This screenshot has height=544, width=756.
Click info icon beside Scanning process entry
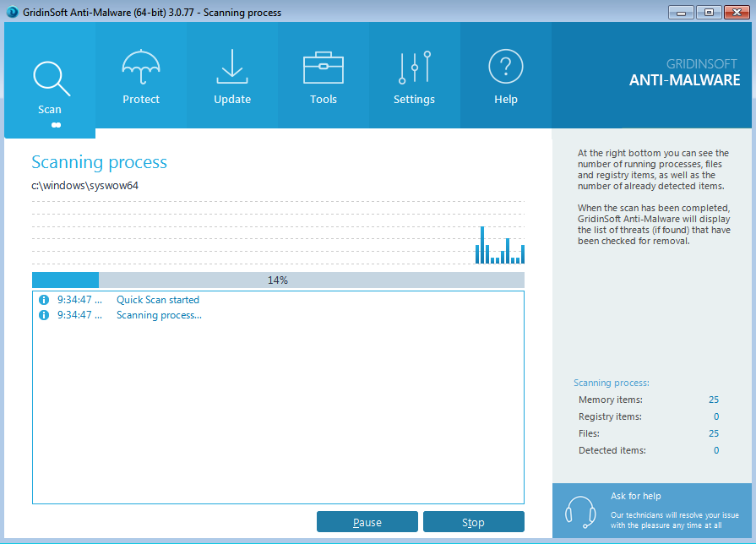(x=44, y=315)
